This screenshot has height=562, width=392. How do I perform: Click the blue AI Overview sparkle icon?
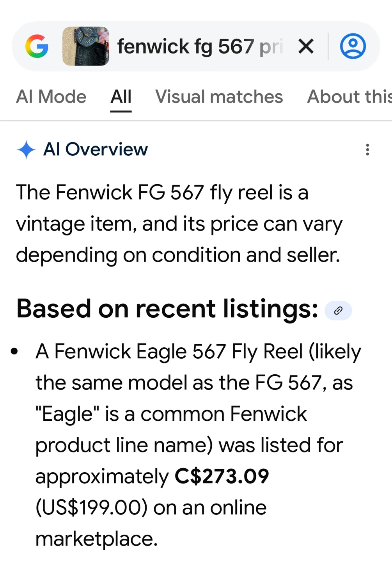pyautogui.click(x=27, y=149)
